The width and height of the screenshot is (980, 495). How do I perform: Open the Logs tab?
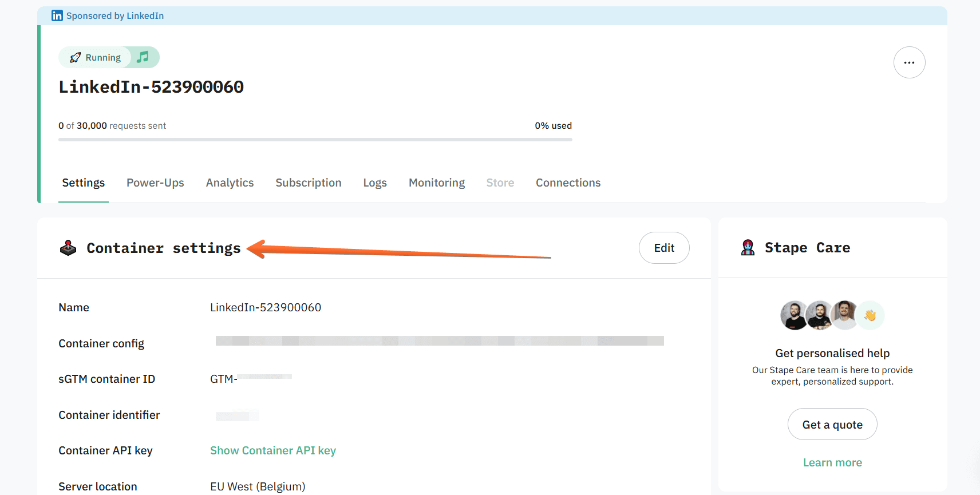pos(375,183)
